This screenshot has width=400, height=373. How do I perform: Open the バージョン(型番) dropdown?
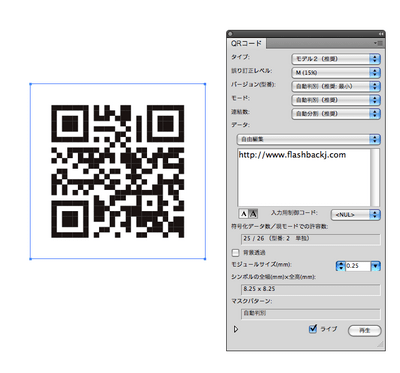[336, 86]
